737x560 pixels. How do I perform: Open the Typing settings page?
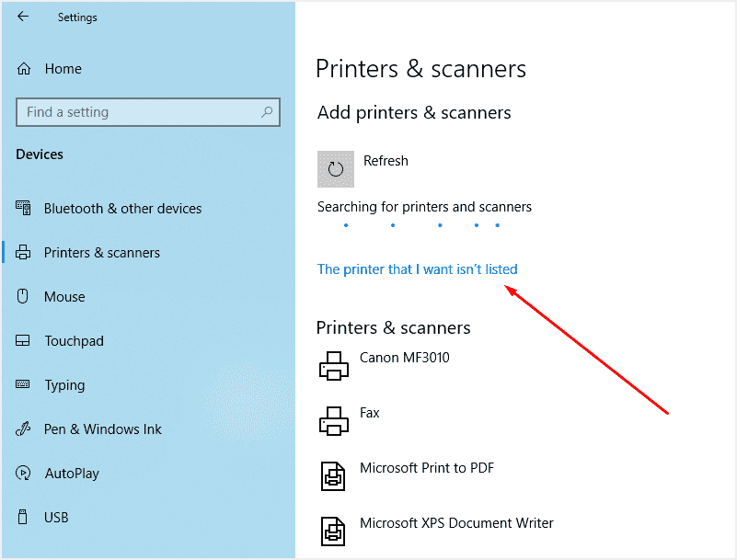click(64, 385)
